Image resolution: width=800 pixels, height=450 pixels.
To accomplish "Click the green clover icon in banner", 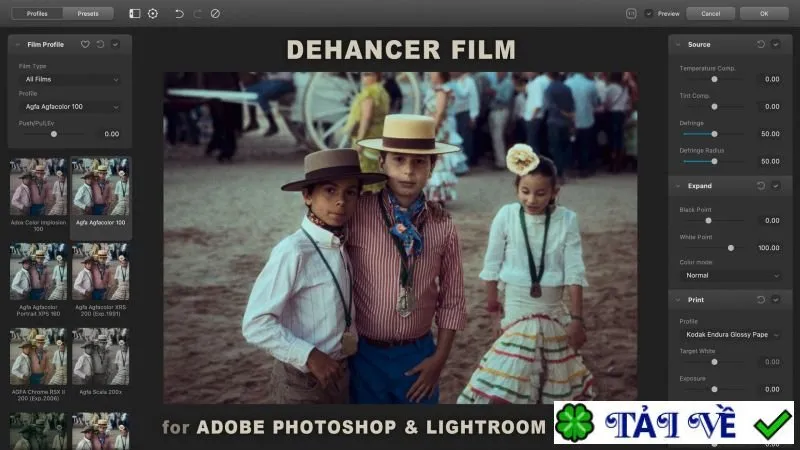I will [575, 423].
